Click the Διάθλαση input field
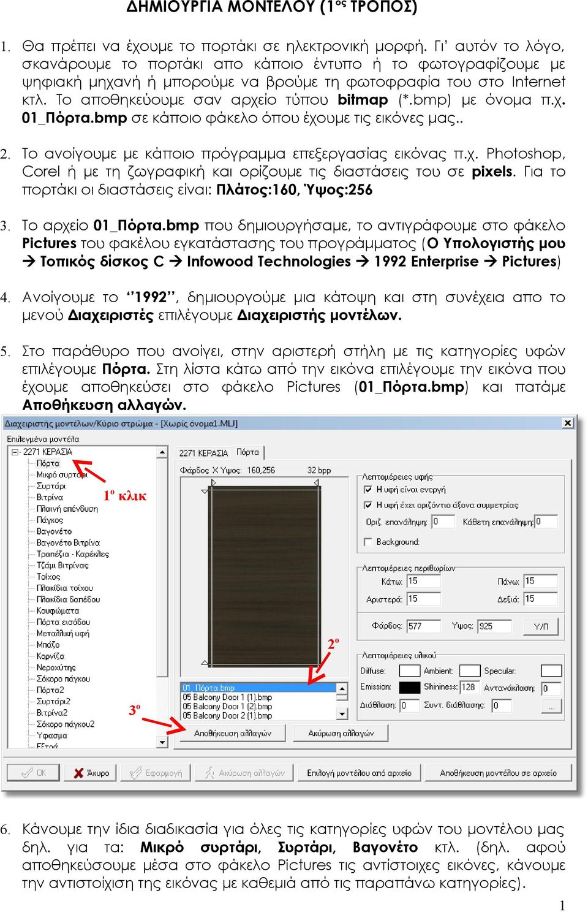The image size is (588, 912). [410, 705]
